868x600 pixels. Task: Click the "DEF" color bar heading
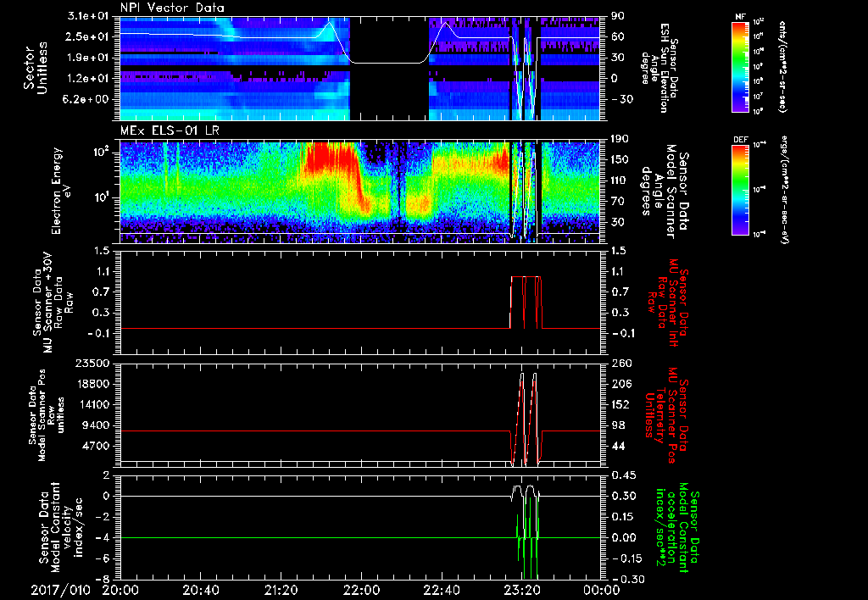click(740, 140)
